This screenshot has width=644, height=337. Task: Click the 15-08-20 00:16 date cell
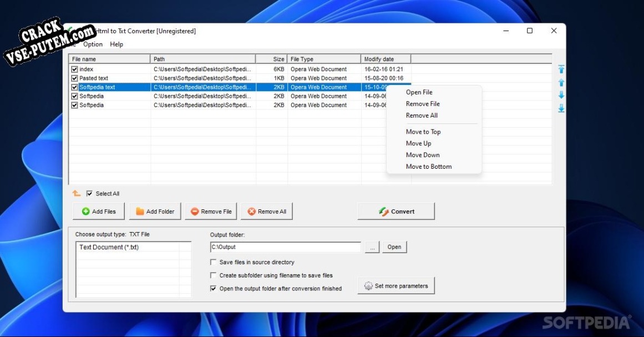[384, 78]
